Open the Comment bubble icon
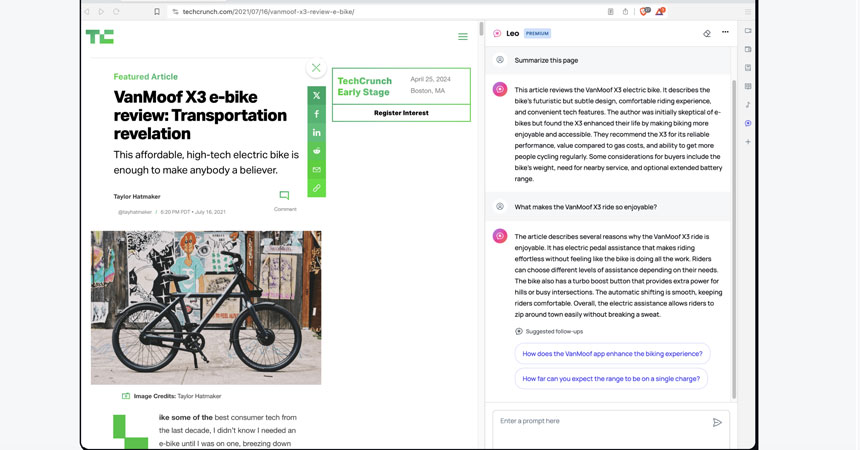The image size is (860, 450). 284,196
